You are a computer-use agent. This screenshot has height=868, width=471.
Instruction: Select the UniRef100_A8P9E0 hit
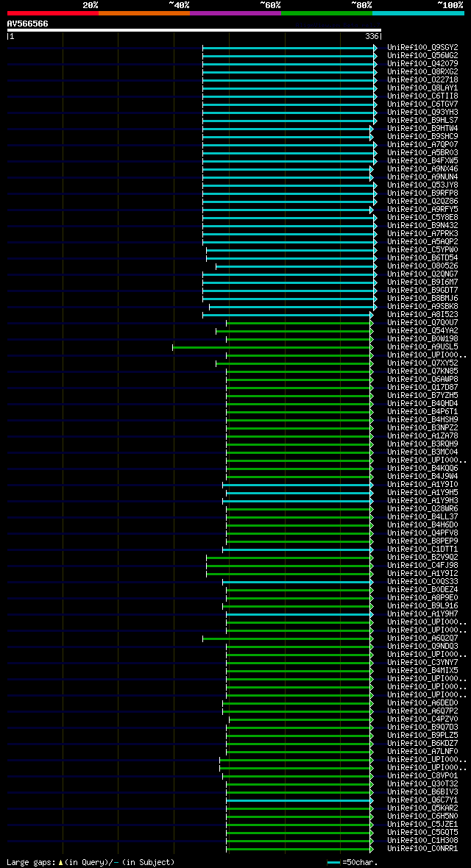[x=422, y=597]
